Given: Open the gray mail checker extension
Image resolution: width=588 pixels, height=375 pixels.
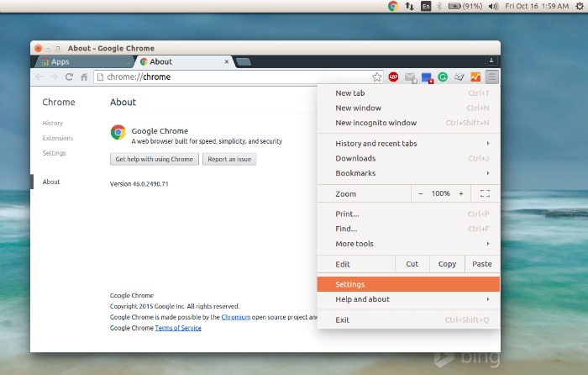Looking at the screenshot, I should [x=410, y=77].
